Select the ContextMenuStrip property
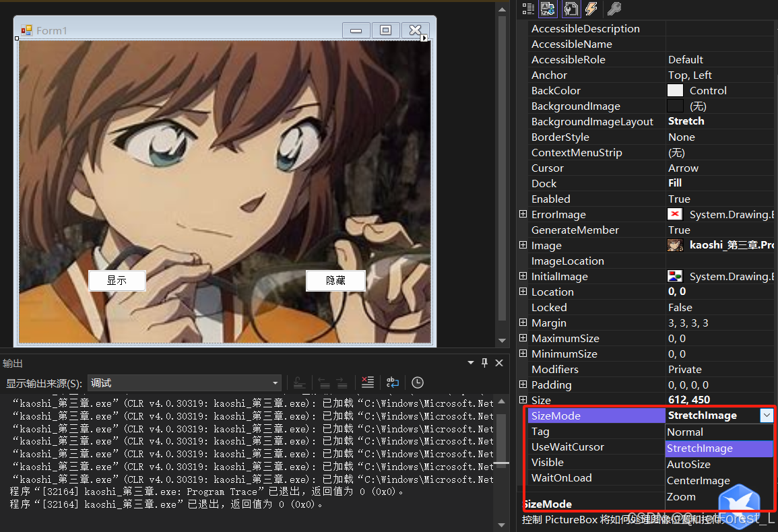This screenshot has width=778, height=532. click(650, 152)
